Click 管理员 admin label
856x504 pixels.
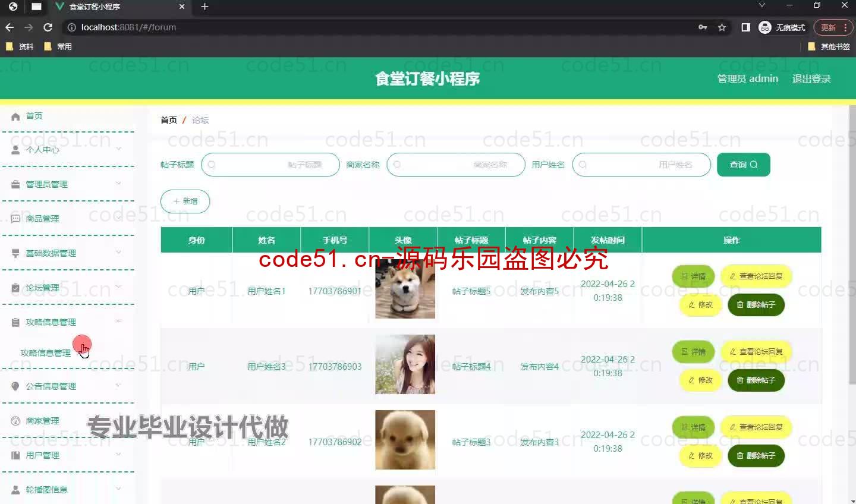click(748, 78)
